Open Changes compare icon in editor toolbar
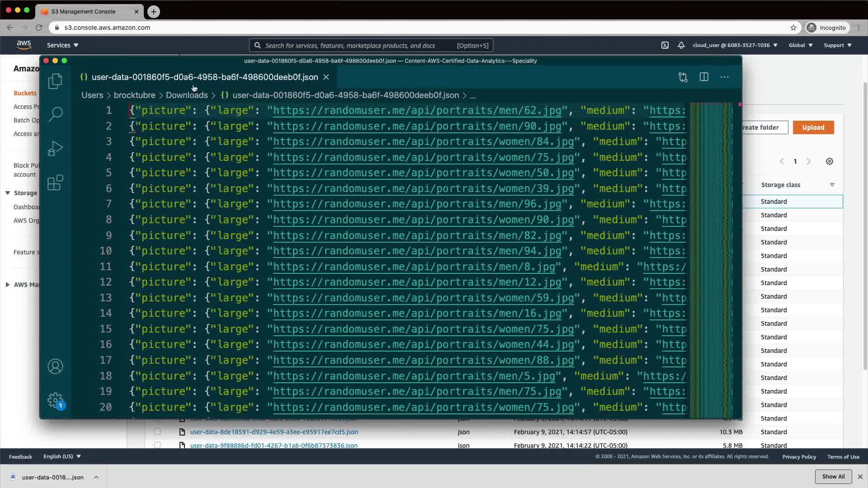The width and height of the screenshot is (868, 488). tap(683, 77)
